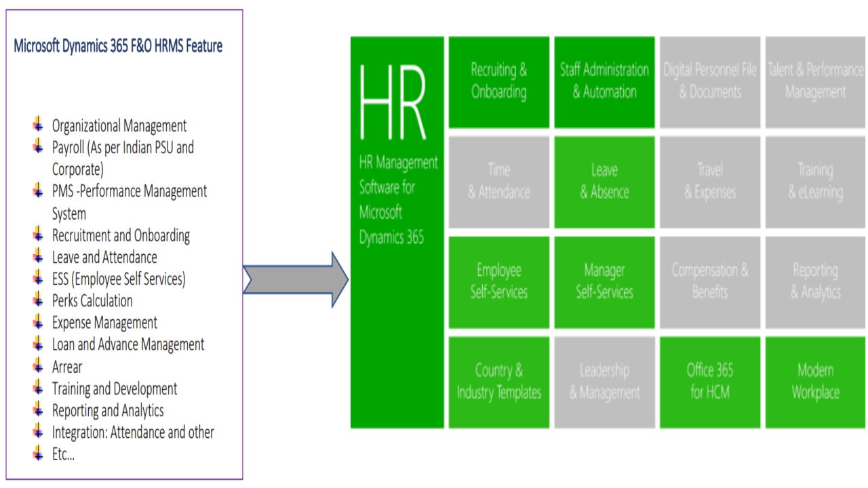The image size is (868, 488).
Task: Click ESS (Employee Self Services) item
Action: [119, 279]
